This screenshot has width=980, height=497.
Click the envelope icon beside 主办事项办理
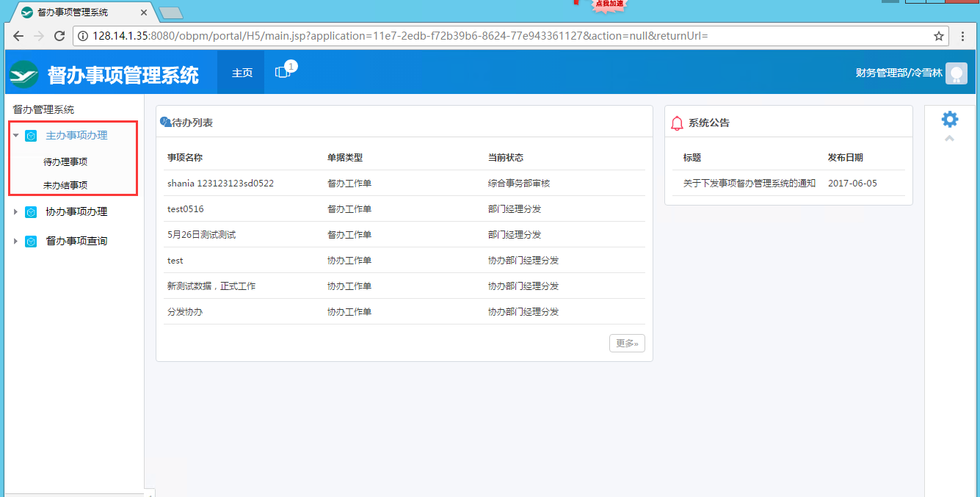click(31, 135)
